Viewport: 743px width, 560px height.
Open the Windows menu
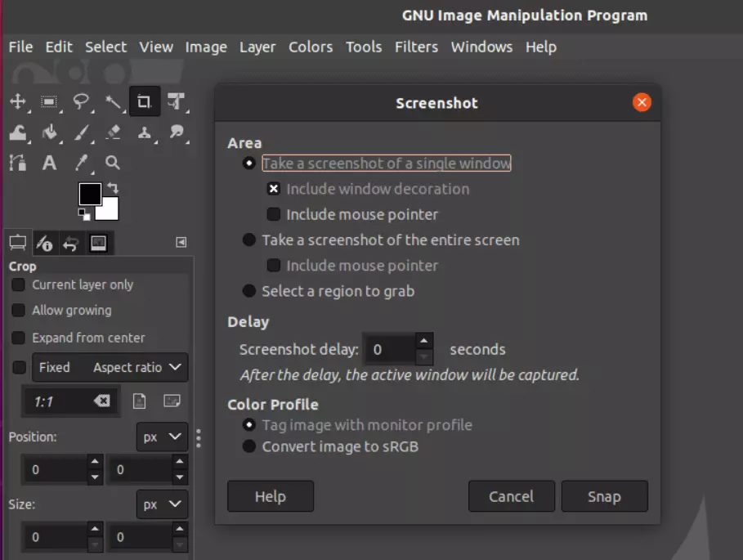coord(482,47)
